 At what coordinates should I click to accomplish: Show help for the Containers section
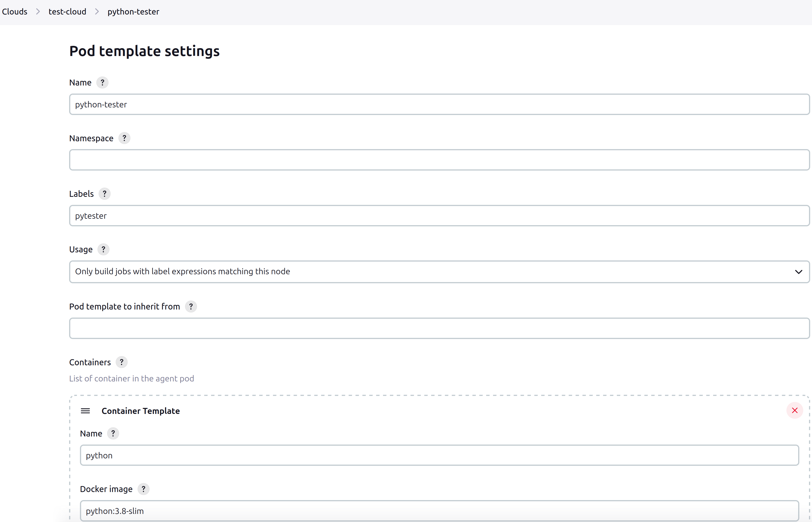point(122,362)
